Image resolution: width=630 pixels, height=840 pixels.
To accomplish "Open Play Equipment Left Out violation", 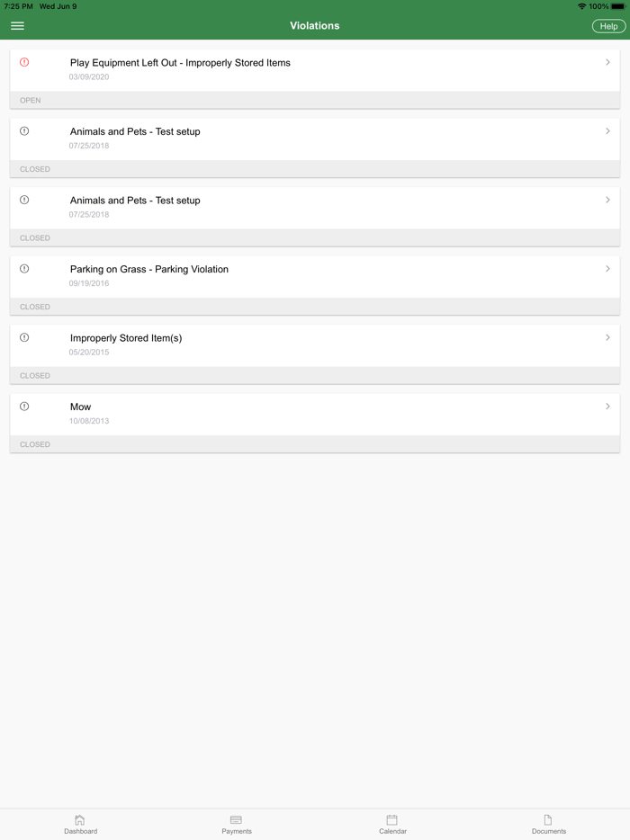I will pyautogui.click(x=180, y=63).
